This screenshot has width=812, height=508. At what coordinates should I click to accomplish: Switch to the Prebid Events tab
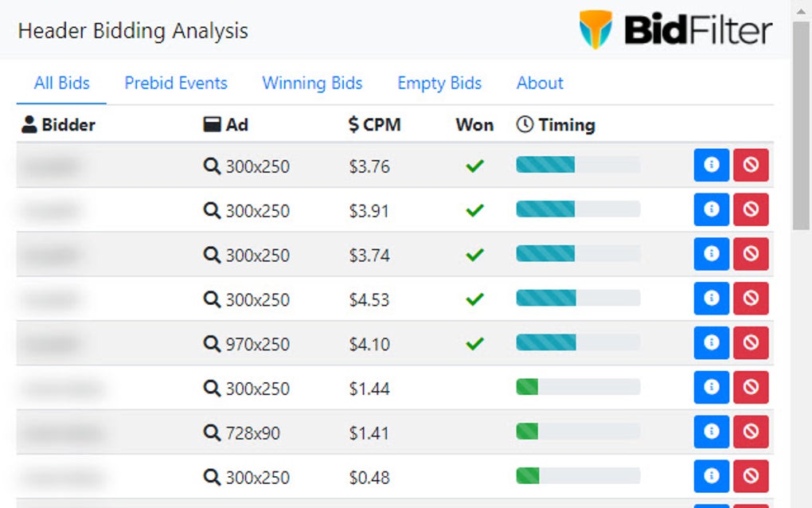click(175, 83)
